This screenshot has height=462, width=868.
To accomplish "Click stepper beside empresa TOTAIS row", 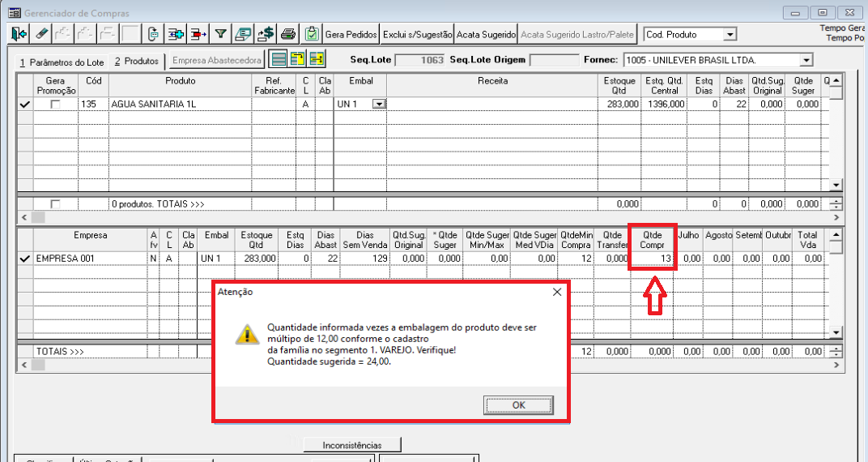I will pyautogui.click(x=836, y=352).
